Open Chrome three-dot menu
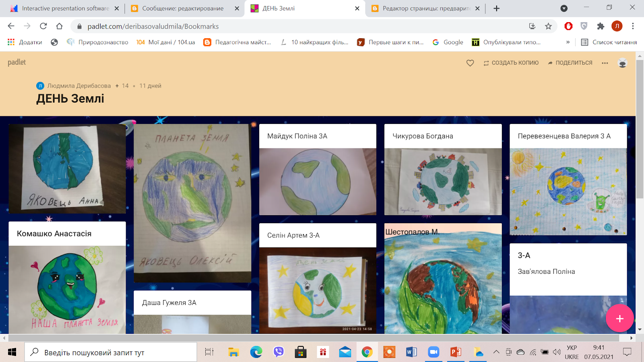Screen dimensions: 644x362 click(x=633, y=26)
